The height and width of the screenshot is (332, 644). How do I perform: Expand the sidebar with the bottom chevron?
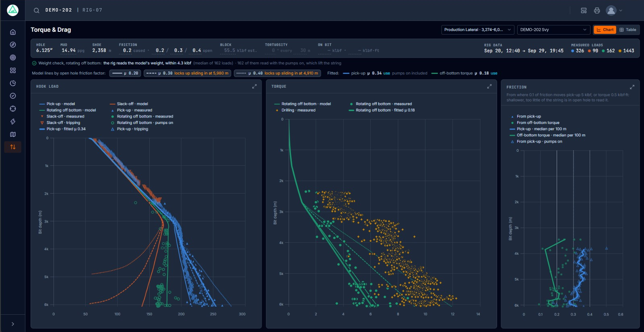coord(13,324)
